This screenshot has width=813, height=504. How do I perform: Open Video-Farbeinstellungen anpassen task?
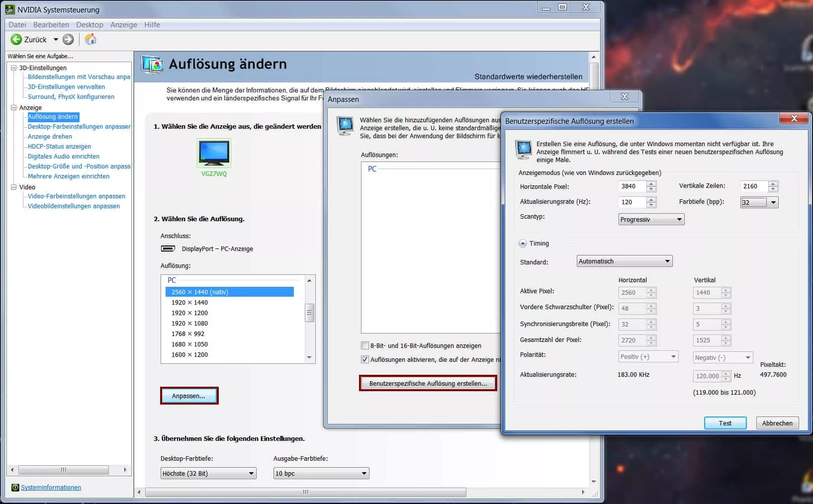coord(77,196)
